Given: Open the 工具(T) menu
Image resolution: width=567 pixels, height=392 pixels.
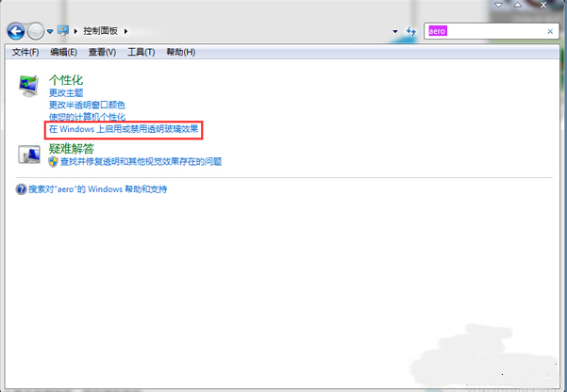Looking at the screenshot, I should (141, 51).
